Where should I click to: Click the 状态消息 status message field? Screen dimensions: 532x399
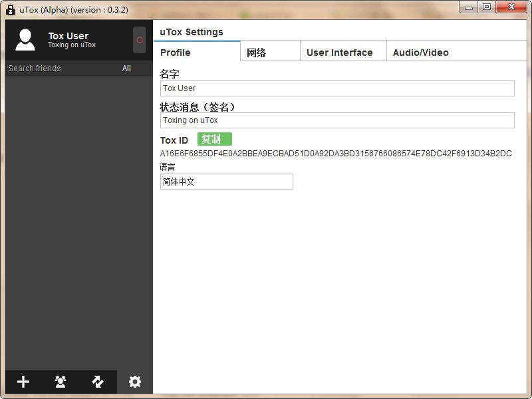[x=337, y=120]
